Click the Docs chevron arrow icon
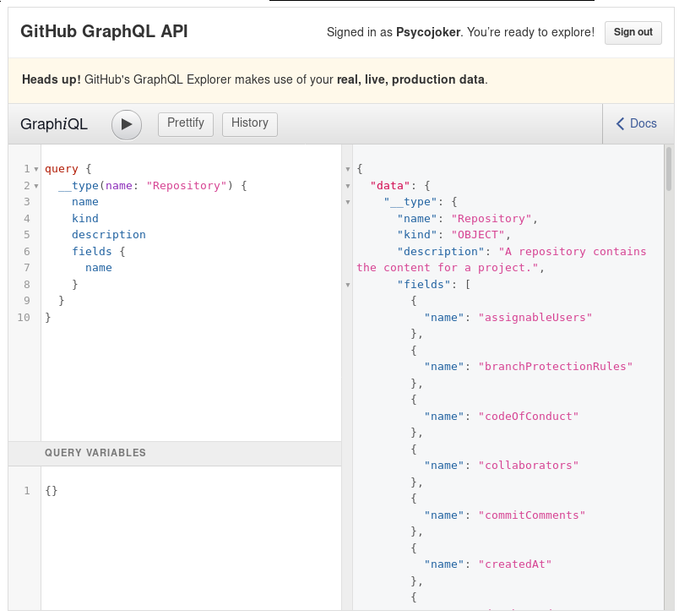Image resolution: width=679 pixels, height=616 pixels. (x=620, y=124)
